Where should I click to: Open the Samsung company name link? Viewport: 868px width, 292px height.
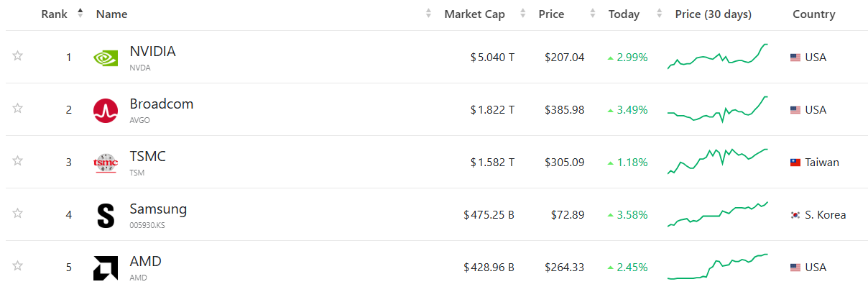(158, 209)
